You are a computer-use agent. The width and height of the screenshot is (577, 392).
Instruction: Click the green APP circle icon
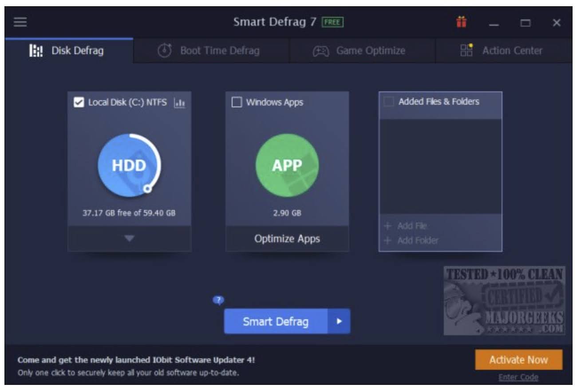pyautogui.click(x=287, y=165)
